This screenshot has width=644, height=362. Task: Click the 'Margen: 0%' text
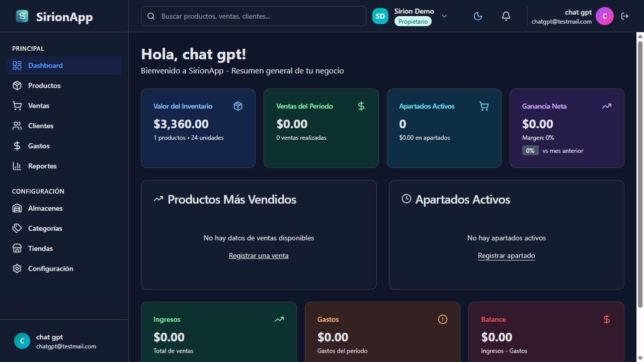(x=538, y=137)
